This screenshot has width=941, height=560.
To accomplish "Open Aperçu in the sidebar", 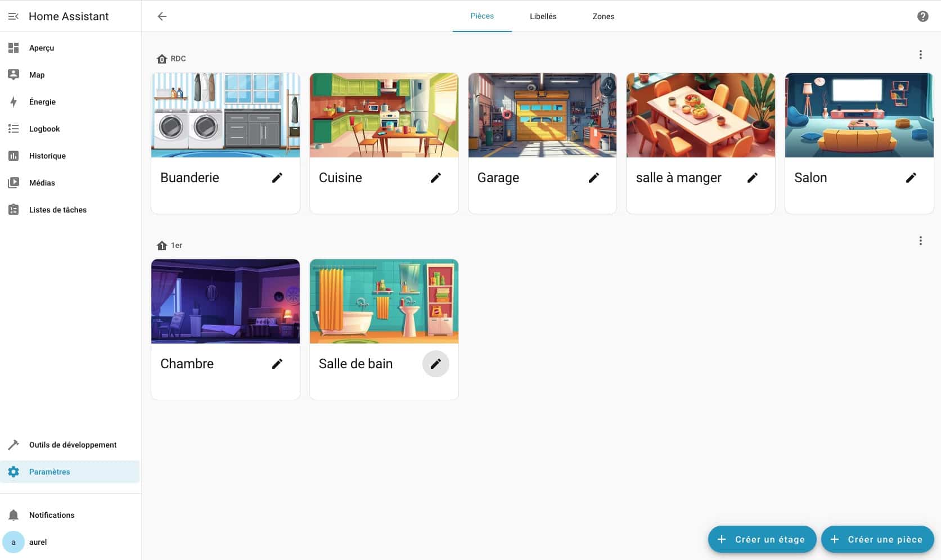I will tap(70, 48).
